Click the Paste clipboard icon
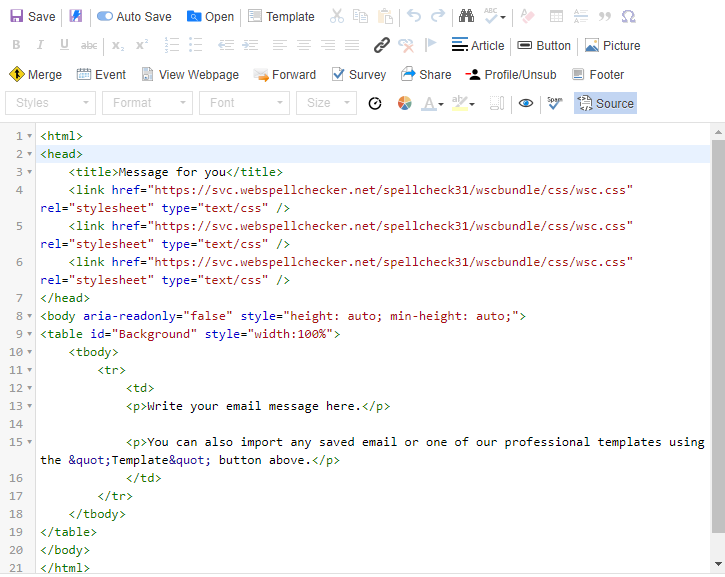This screenshot has width=725, height=577. (x=385, y=17)
